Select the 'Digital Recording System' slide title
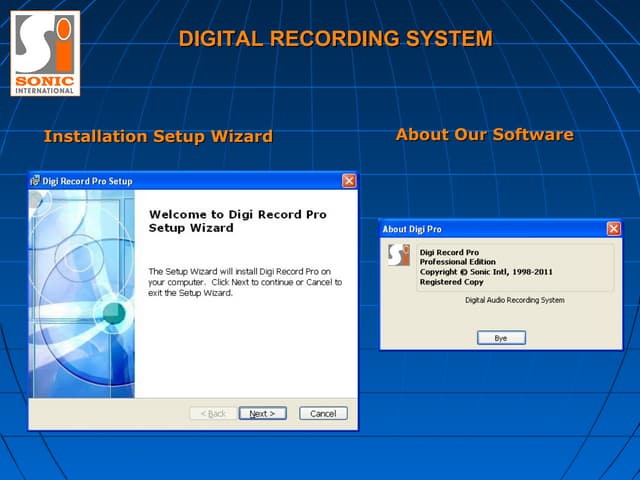640x480 pixels. tap(335, 39)
